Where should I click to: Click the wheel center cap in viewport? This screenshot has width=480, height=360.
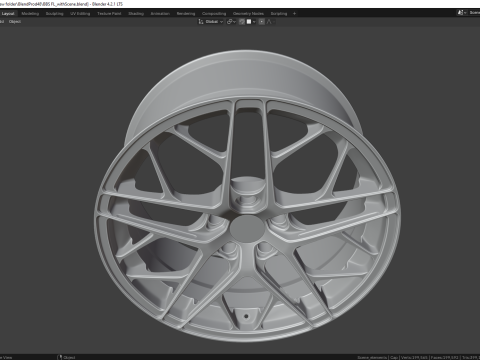247,228
